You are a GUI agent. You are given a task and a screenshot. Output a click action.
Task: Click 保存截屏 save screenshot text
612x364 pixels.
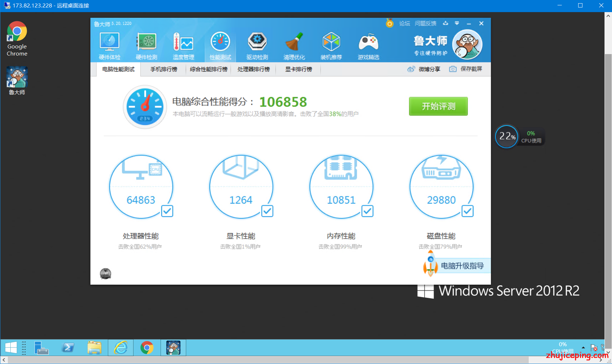click(471, 69)
